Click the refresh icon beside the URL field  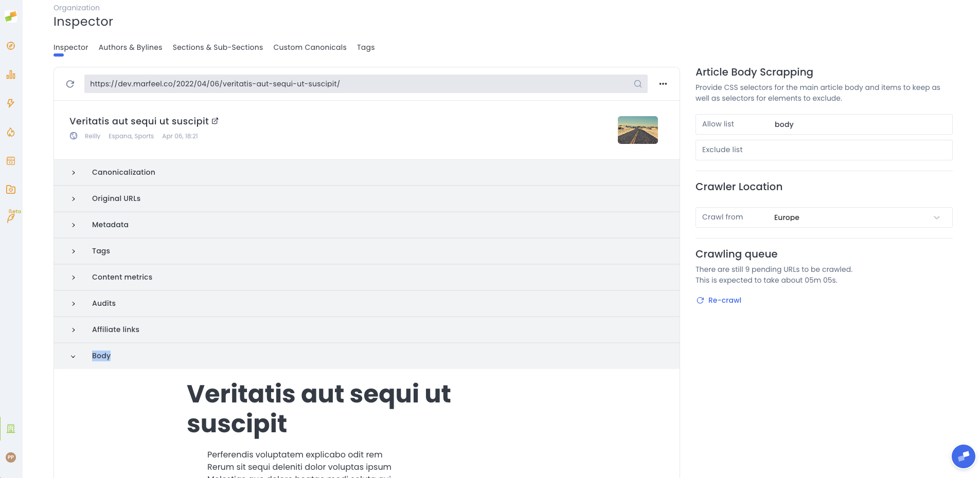(x=70, y=84)
